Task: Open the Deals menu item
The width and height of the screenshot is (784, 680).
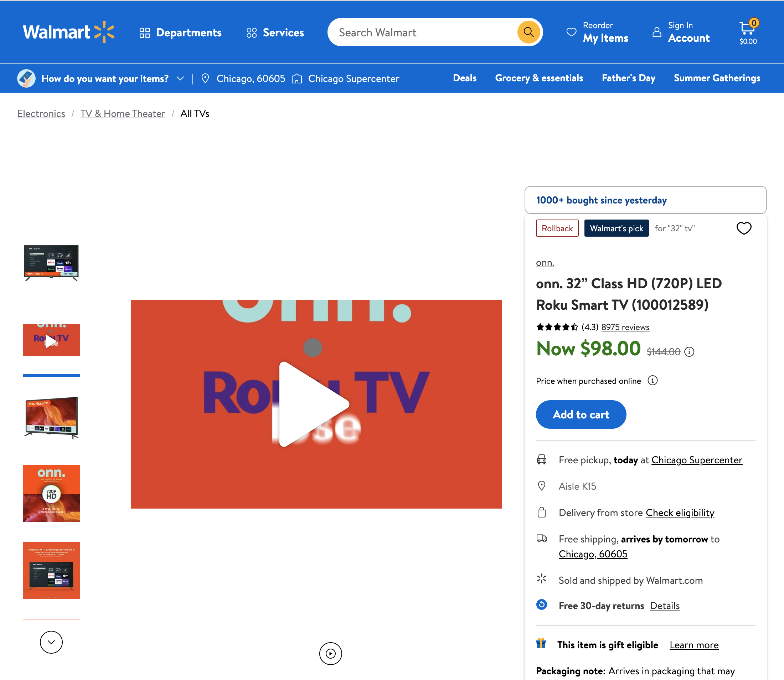Action: 464,78
